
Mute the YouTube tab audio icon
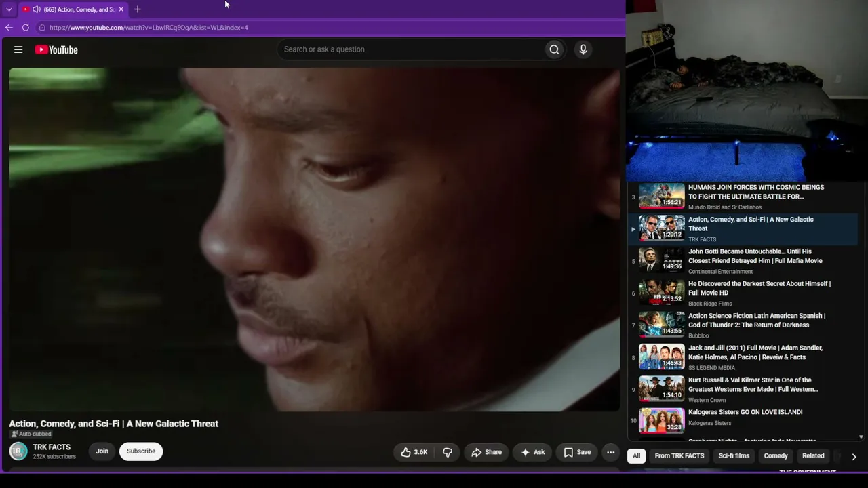[x=37, y=9]
